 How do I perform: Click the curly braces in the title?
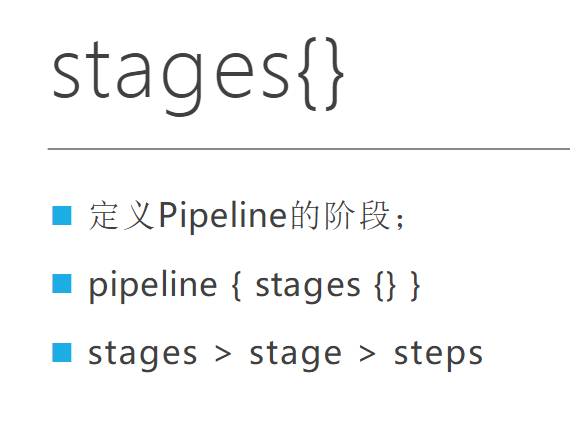321,73
